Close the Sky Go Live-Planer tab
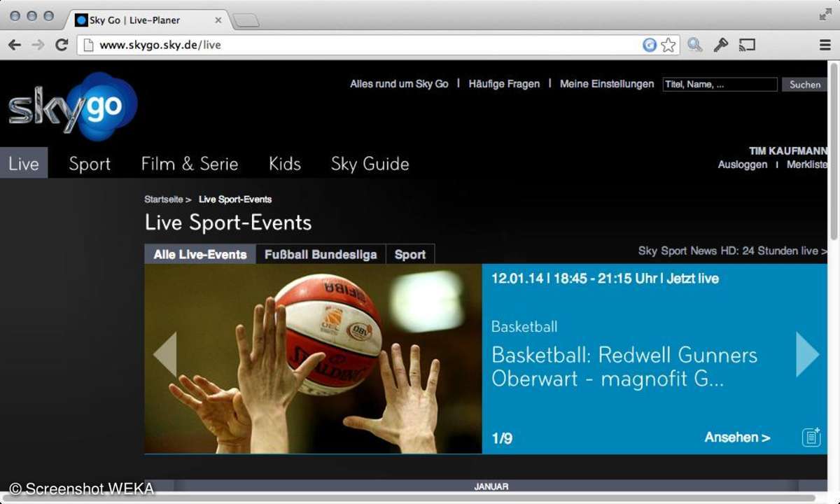The height and width of the screenshot is (504, 840). 218,20
